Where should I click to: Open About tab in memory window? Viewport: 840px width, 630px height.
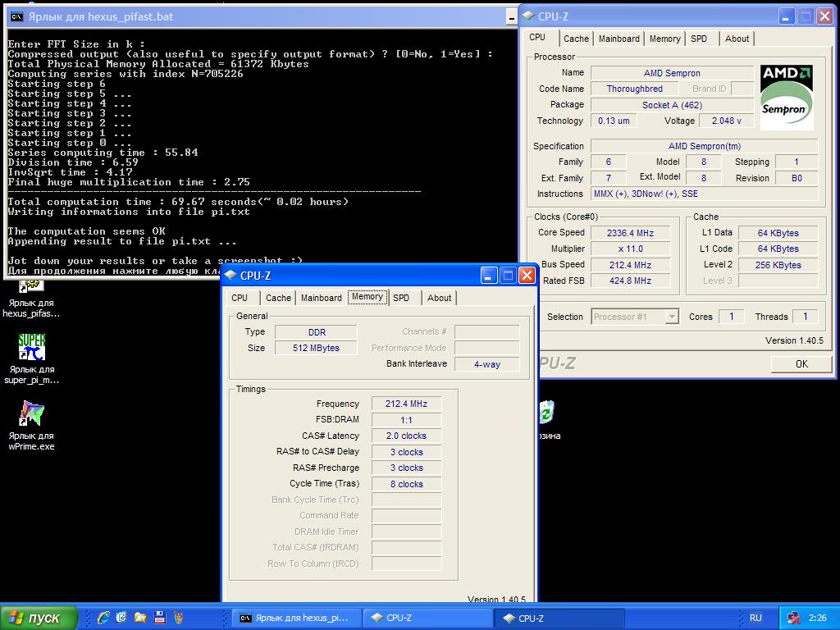440,298
